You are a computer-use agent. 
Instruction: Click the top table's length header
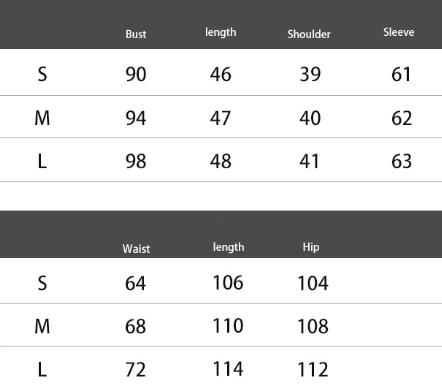(x=220, y=32)
